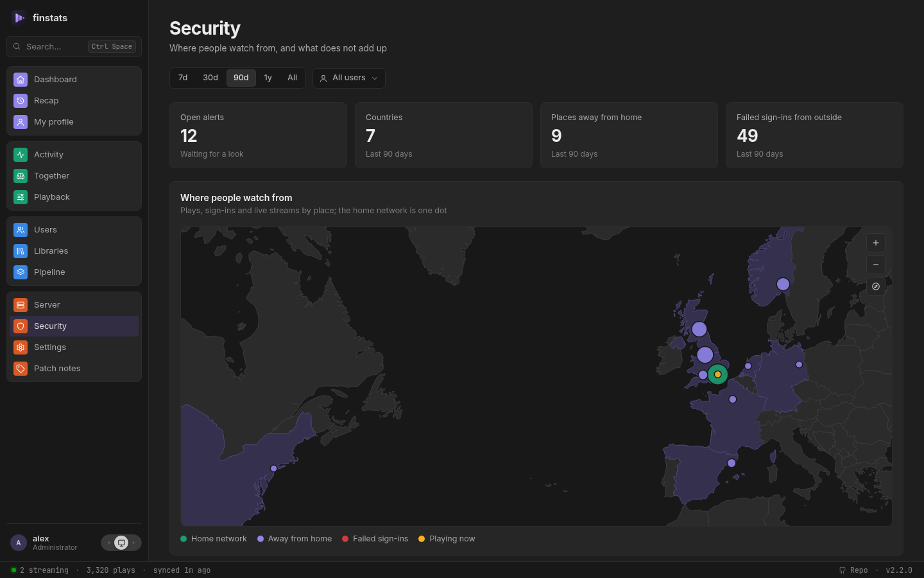The image size is (924, 578).
Task: Reset map orientation with compass button
Action: pyautogui.click(x=876, y=286)
